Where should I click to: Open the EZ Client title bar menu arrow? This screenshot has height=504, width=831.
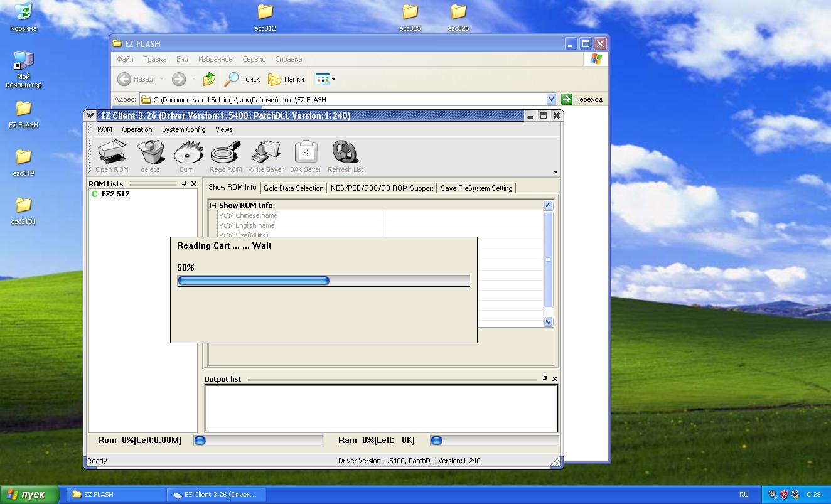click(x=91, y=115)
